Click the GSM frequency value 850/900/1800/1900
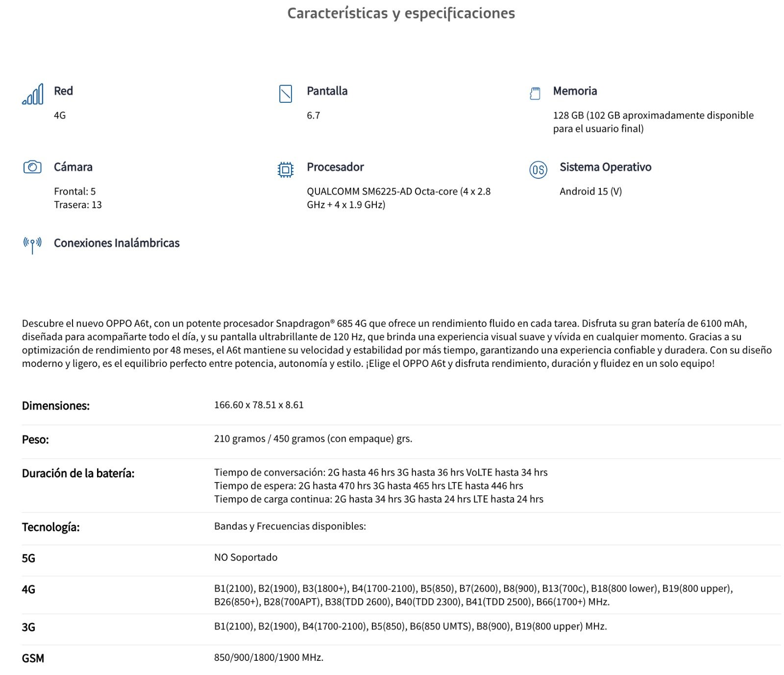The height and width of the screenshot is (675, 784). (x=269, y=657)
